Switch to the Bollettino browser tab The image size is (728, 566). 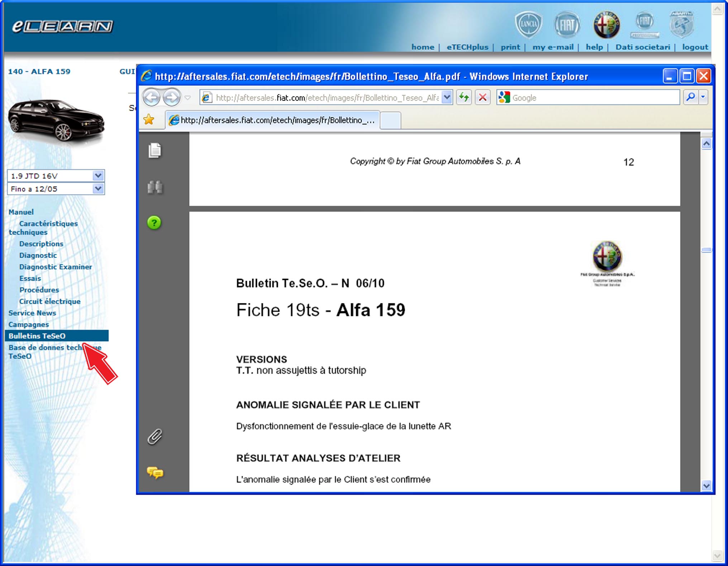pos(271,120)
